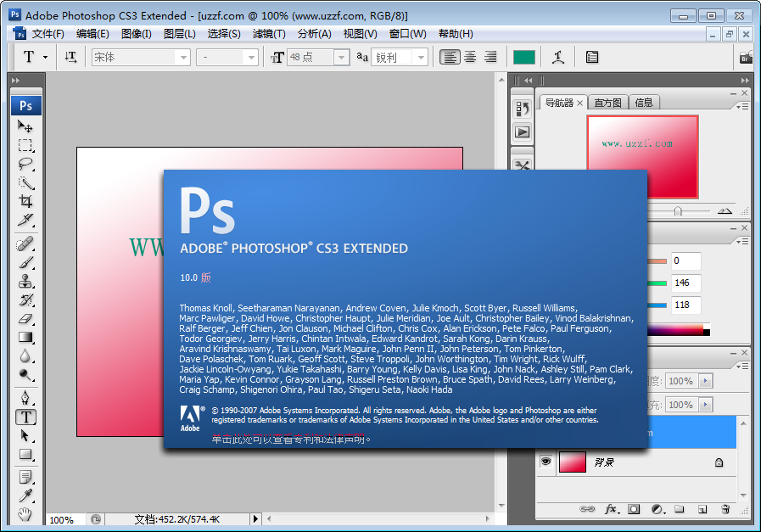Switch to the 直方图 tab
Screen dimensions: 761x532
pyautogui.click(x=607, y=103)
